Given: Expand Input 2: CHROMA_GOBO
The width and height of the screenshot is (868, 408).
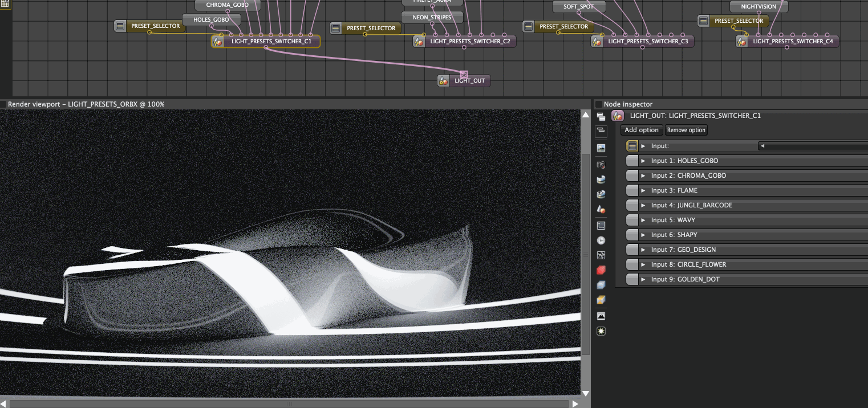Looking at the screenshot, I should pyautogui.click(x=644, y=176).
